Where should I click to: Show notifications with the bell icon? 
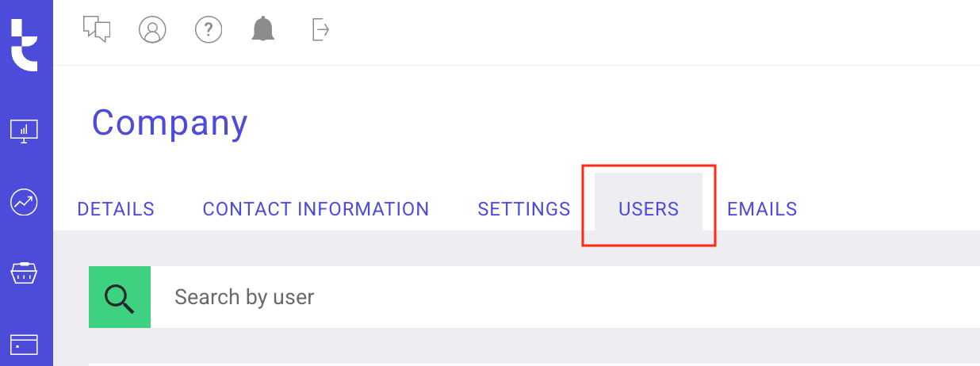click(x=263, y=30)
